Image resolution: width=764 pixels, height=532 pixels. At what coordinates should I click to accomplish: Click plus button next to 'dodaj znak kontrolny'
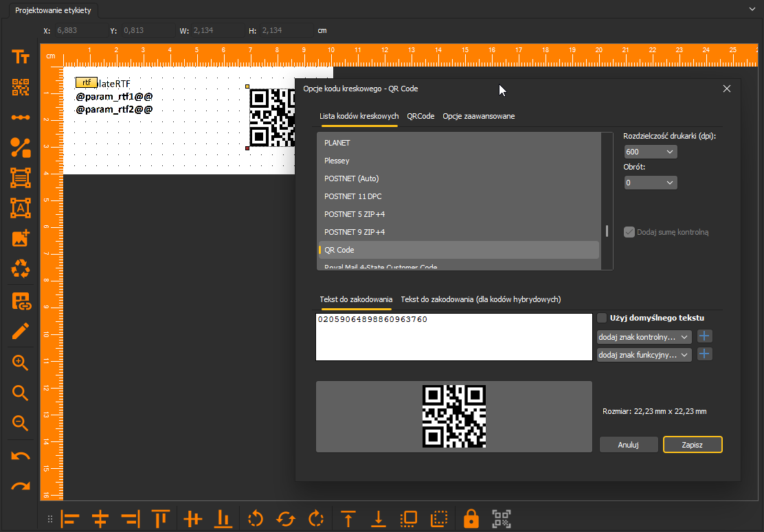pyautogui.click(x=704, y=336)
